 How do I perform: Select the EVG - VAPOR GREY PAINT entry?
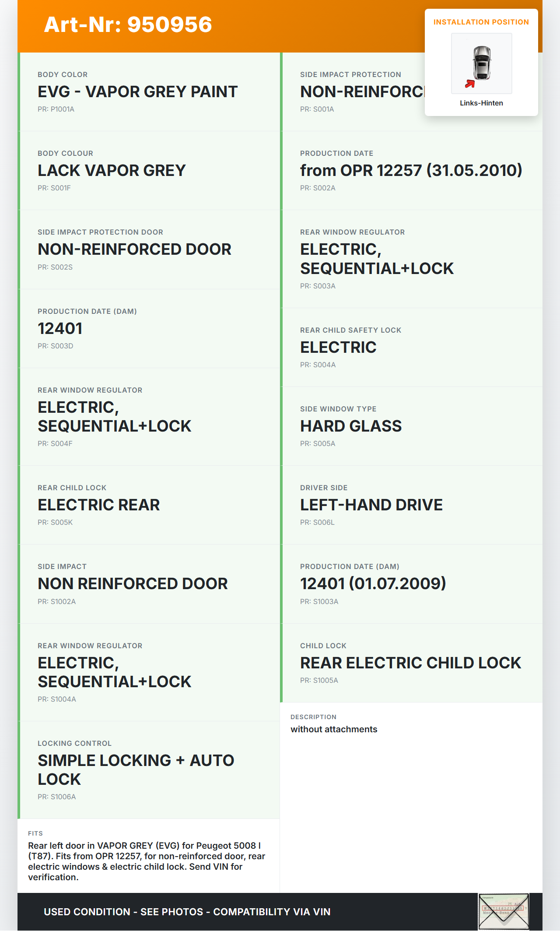[137, 92]
